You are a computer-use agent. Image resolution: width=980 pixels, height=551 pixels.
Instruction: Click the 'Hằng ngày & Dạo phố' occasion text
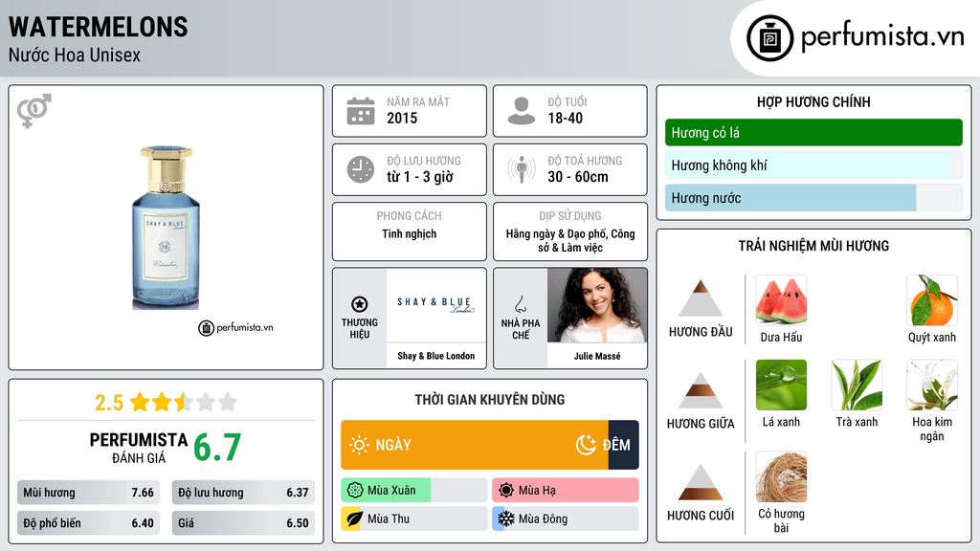pyautogui.click(x=570, y=240)
